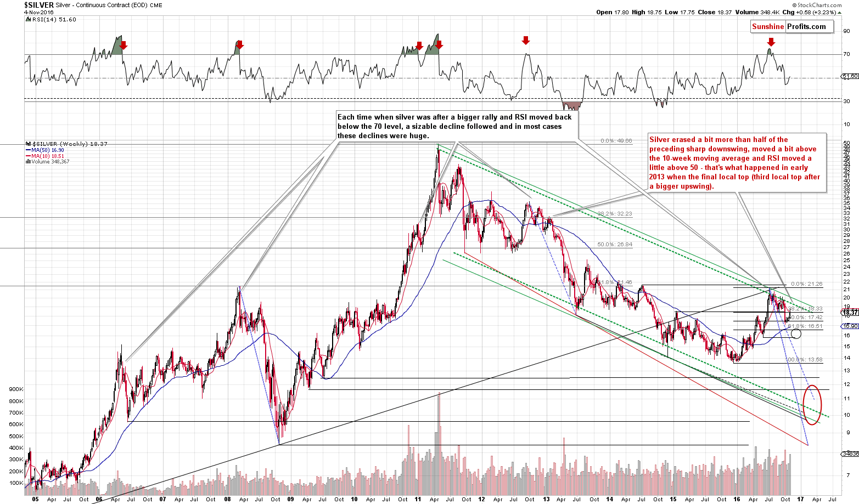The width and height of the screenshot is (859, 504).
Task: Click the 'Close 18.37' value in the header
Action: coord(714,12)
